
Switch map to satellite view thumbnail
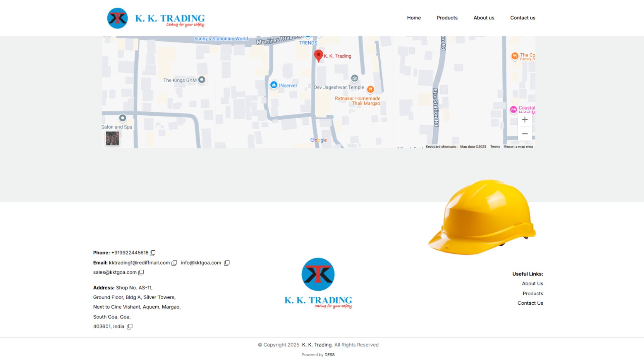coord(112,138)
